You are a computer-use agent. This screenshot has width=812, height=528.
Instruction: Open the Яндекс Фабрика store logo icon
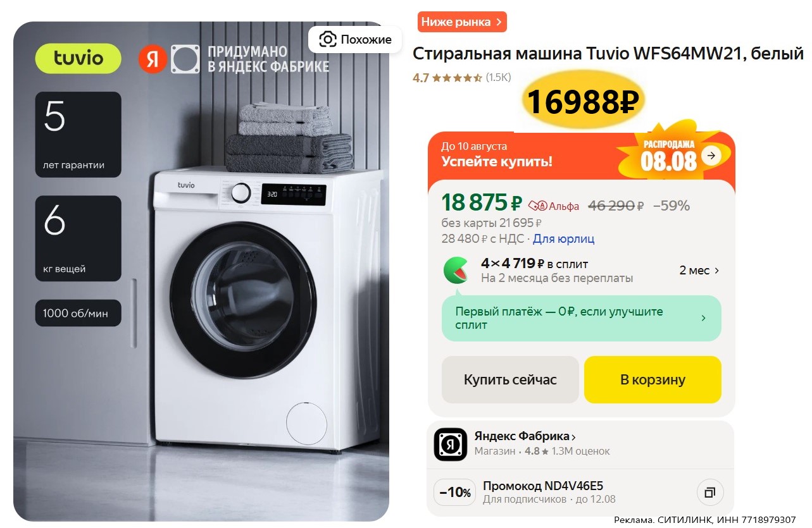click(450, 445)
